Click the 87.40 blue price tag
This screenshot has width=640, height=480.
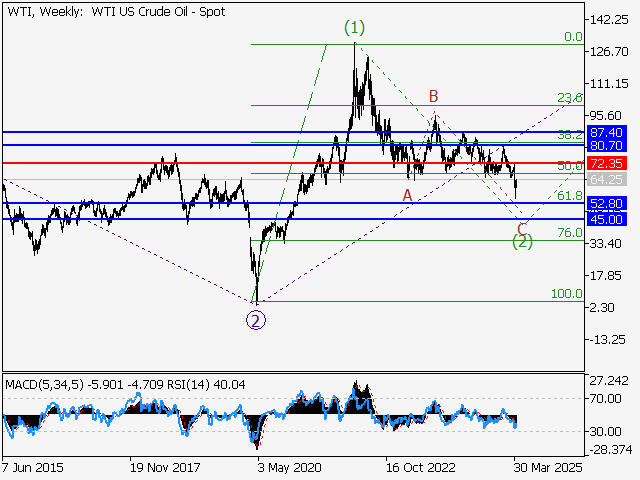(x=606, y=132)
